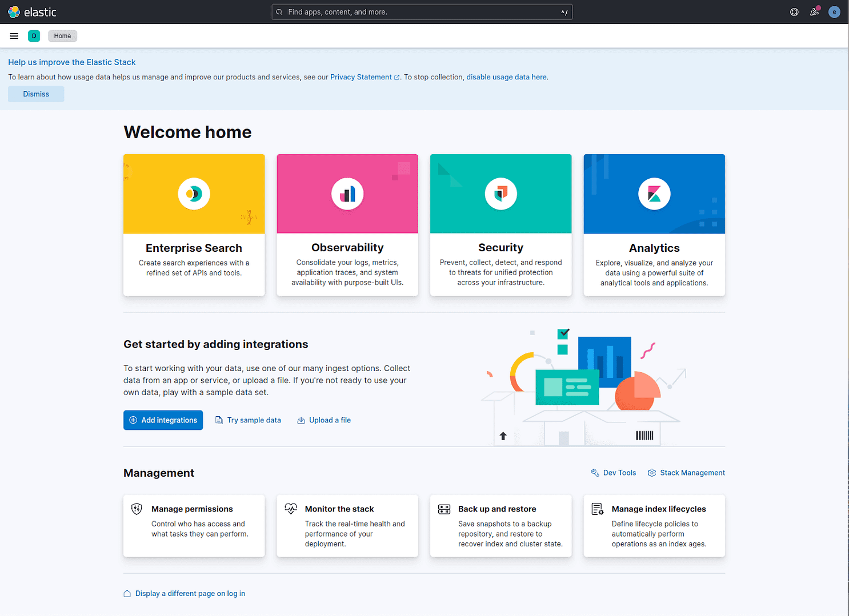
Task: Open the Dev Tools wrench icon
Action: [x=595, y=473]
